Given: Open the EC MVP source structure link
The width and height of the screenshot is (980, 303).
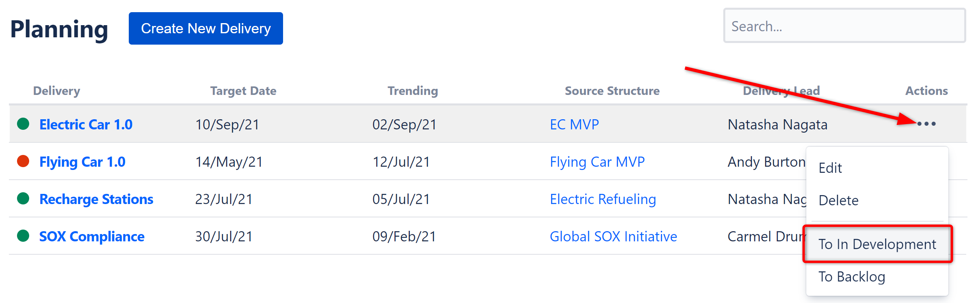Looking at the screenshot, I should click(x=574, y=124).
